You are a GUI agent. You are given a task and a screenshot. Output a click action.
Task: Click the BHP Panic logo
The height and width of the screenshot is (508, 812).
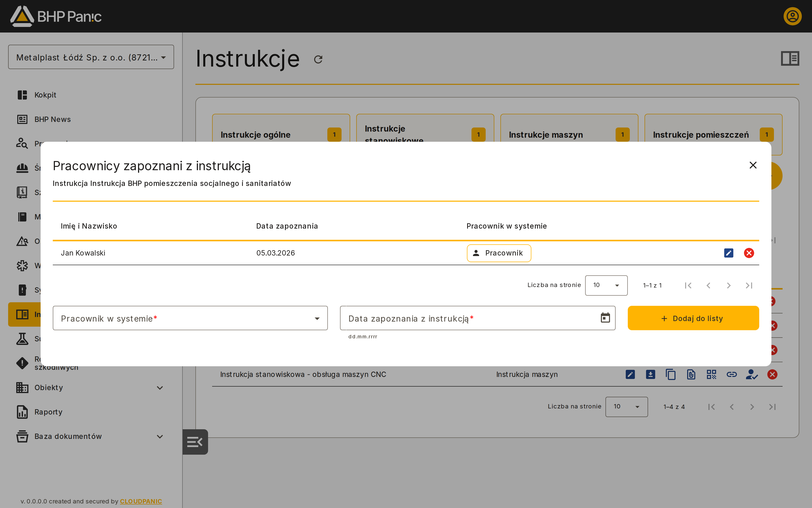(56, 16)
